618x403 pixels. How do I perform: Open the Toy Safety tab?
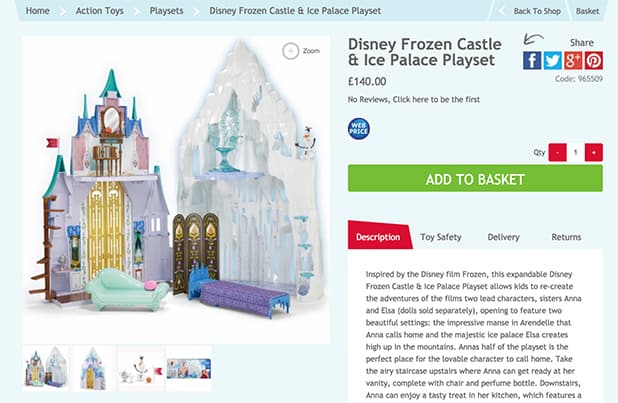click(x=441, y=237)
